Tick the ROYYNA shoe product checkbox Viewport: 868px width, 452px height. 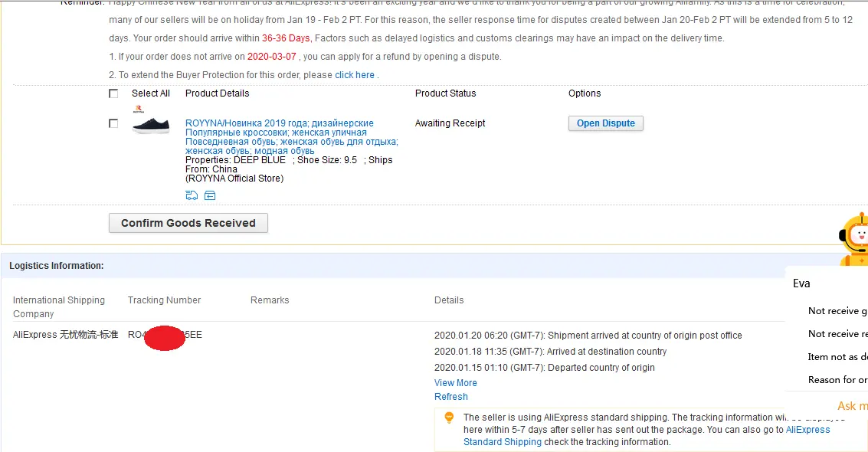(x=113, y=123)
